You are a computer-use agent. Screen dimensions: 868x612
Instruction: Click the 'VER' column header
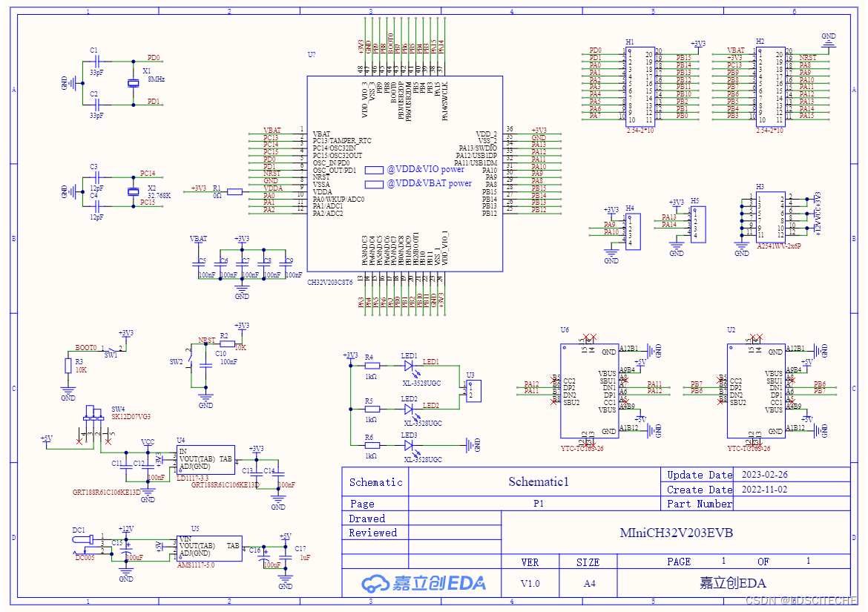pos(530,562)
